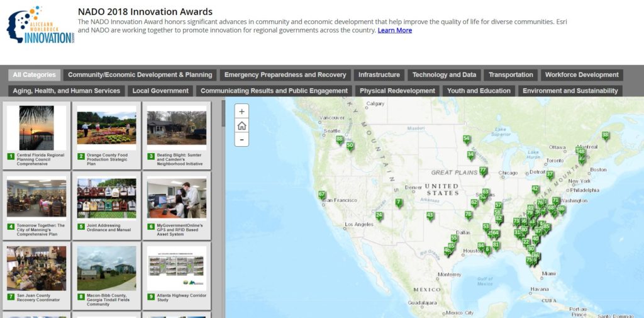This screenshot has height=318, width=644.
Task: Open map marker 54 in northern Minnesota
Action: coord(466,139)
